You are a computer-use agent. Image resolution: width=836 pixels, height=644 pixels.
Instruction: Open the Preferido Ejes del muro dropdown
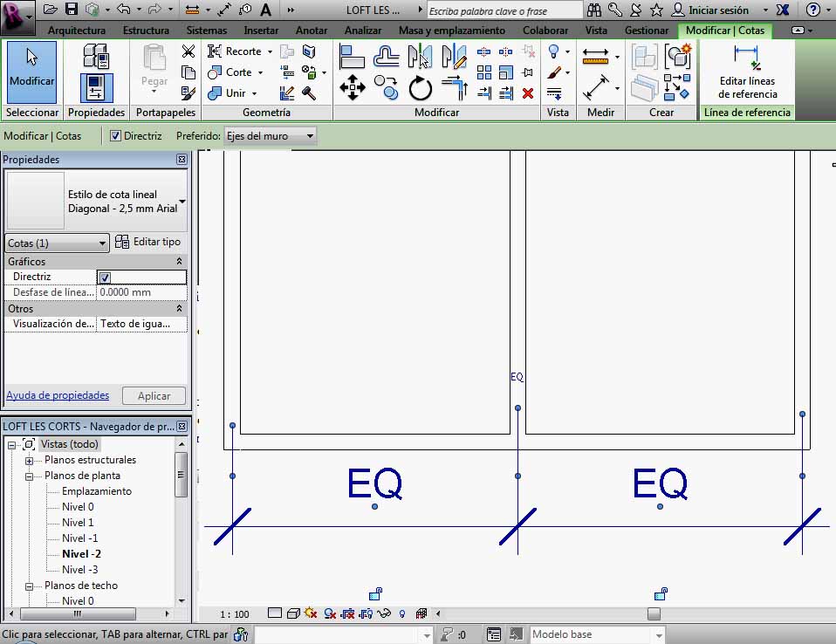[x=270, y=136]
